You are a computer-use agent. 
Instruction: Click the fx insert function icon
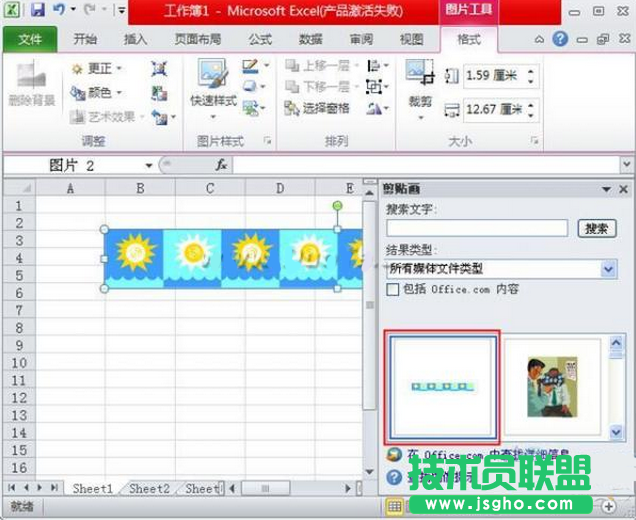coord(221,165)
